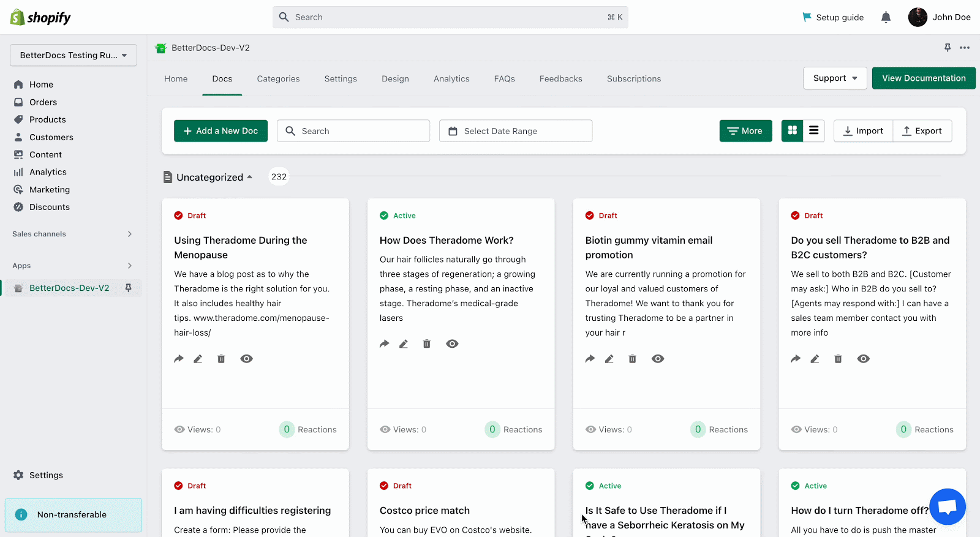
Task: Delete the 'How Does Theradome Work?' doc
Action: coord(427,344)
